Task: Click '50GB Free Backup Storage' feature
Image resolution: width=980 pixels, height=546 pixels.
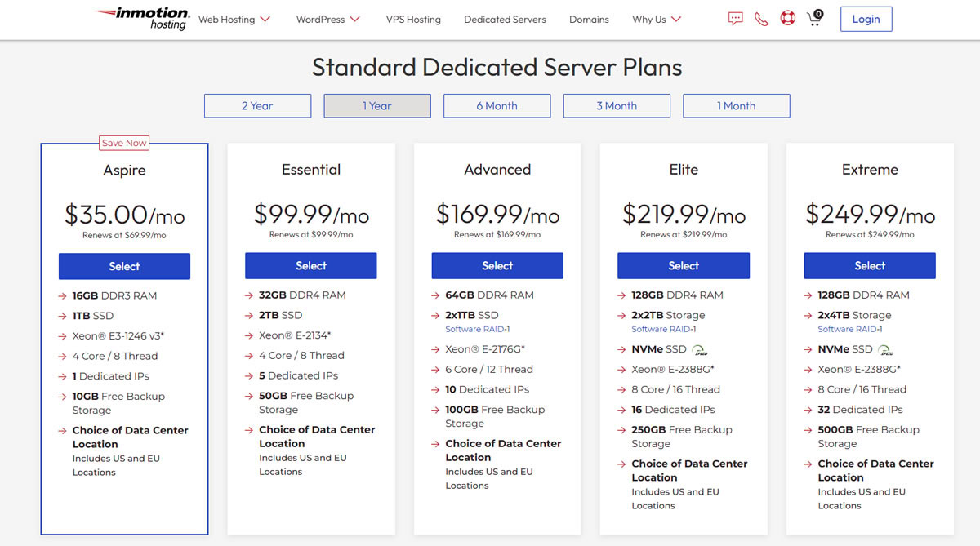Action: tap(305, 402)
